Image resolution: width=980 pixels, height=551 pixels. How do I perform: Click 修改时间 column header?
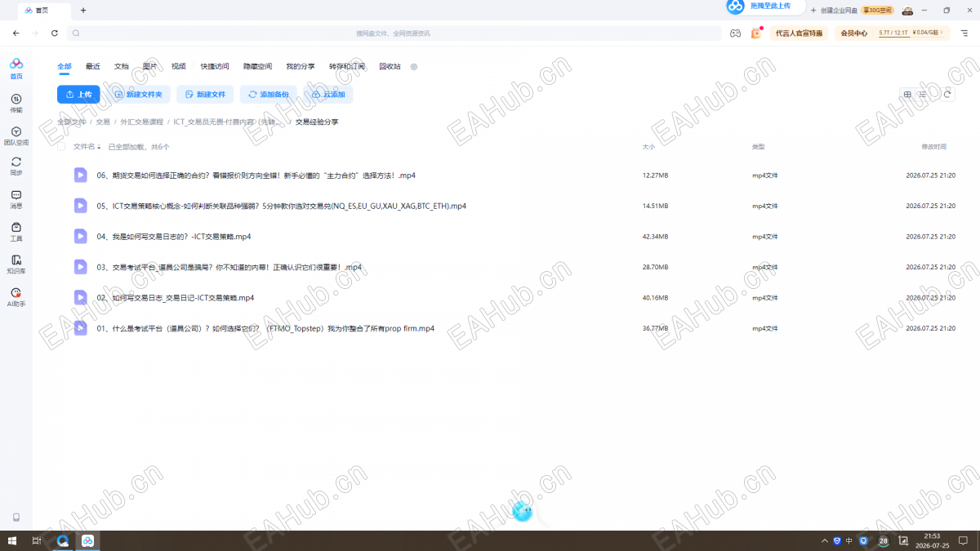[x=934, y=147]
